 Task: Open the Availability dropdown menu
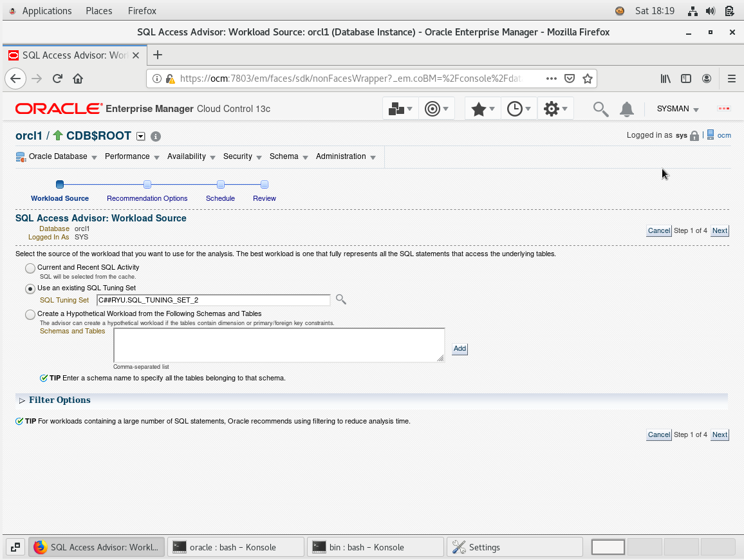[191, 156]
